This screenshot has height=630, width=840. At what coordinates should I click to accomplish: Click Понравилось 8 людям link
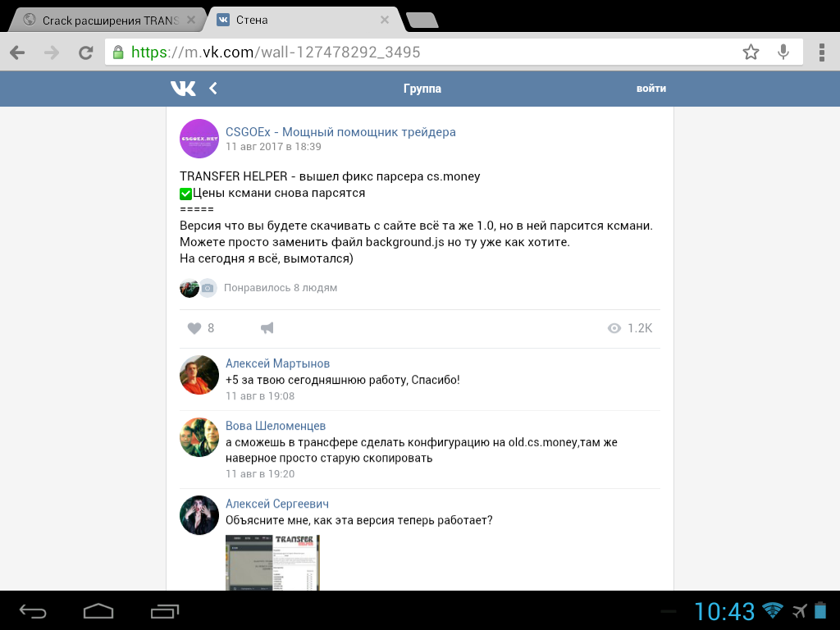[x=281, y=288]
